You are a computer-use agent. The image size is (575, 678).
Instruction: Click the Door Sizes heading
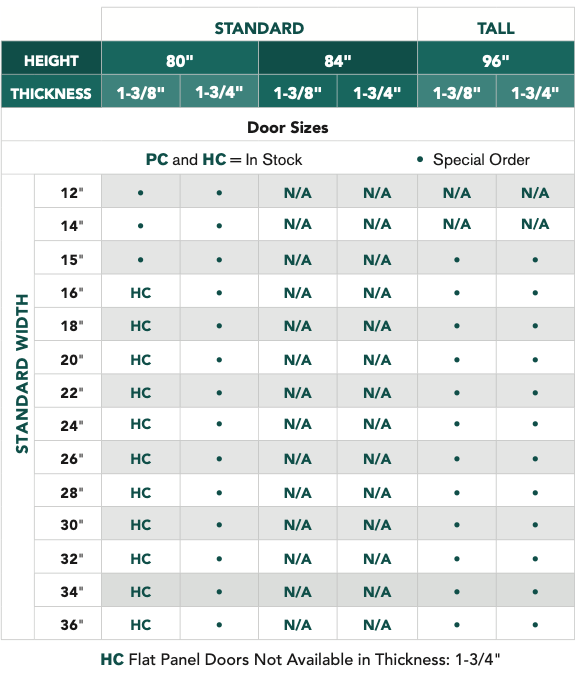tap(288, 128)
